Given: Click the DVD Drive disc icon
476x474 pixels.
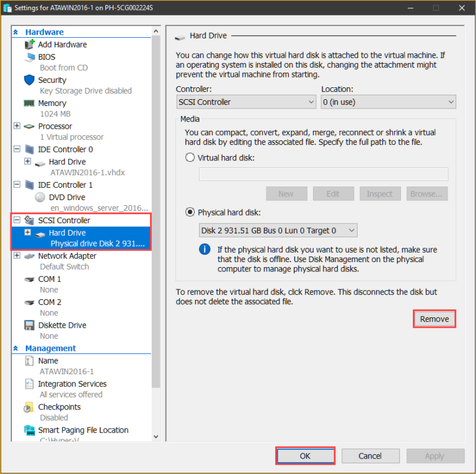Looking at the screenshot, I should click(x=40, y=197).
